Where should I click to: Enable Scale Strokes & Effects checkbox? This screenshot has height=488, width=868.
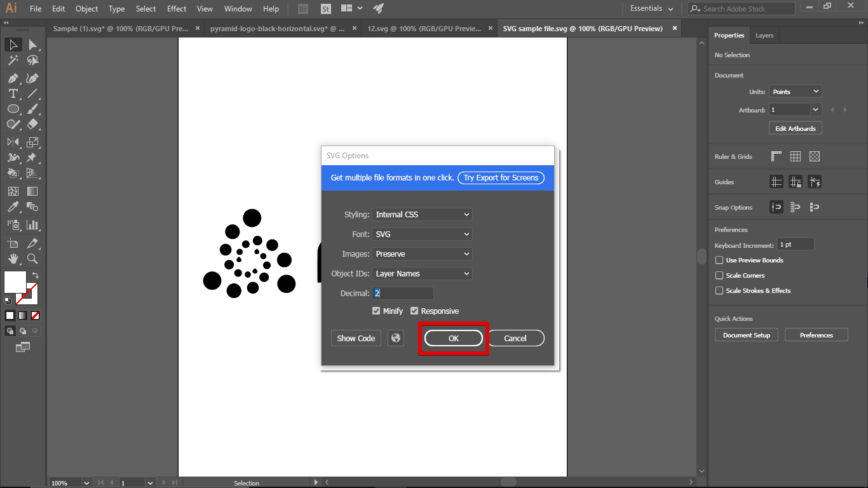click(x=719, y=290)
